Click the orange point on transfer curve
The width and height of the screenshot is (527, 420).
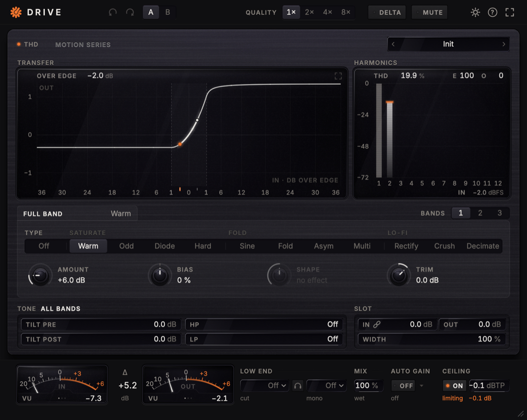pos(180,144)
